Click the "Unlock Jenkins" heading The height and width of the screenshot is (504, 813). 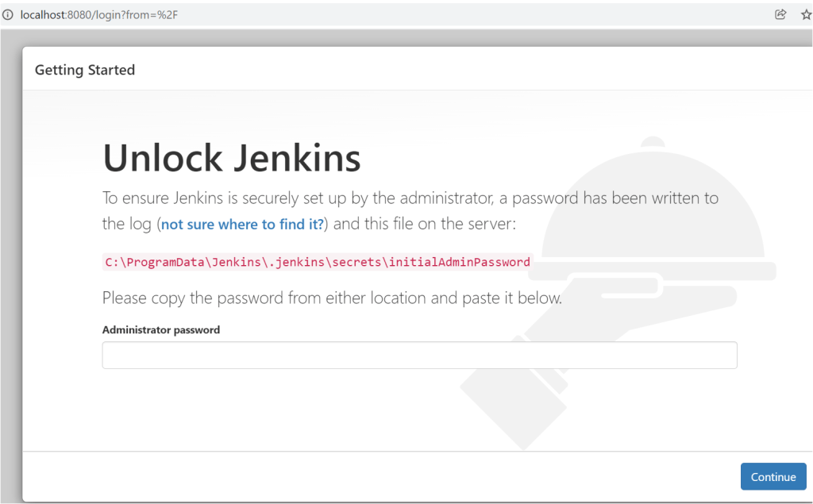[x=232, y=158]
